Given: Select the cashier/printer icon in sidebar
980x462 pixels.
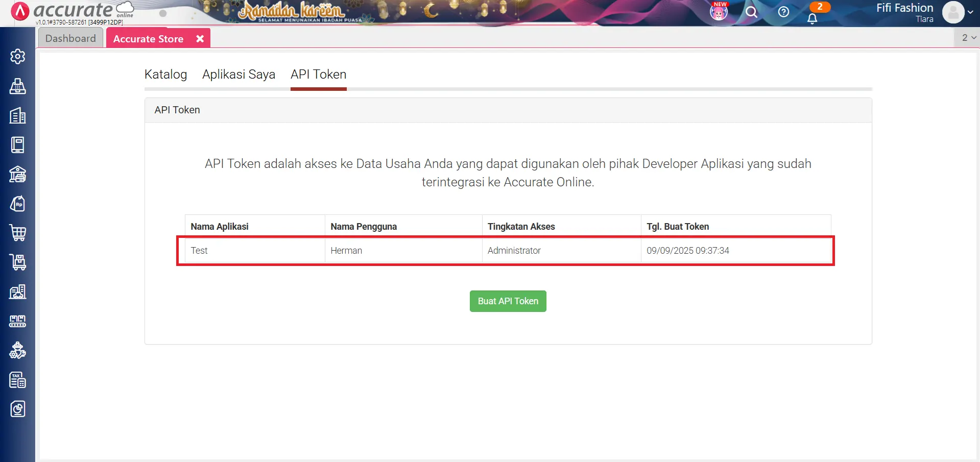Looking at the screenshot, I should click(x=18, y=86).
